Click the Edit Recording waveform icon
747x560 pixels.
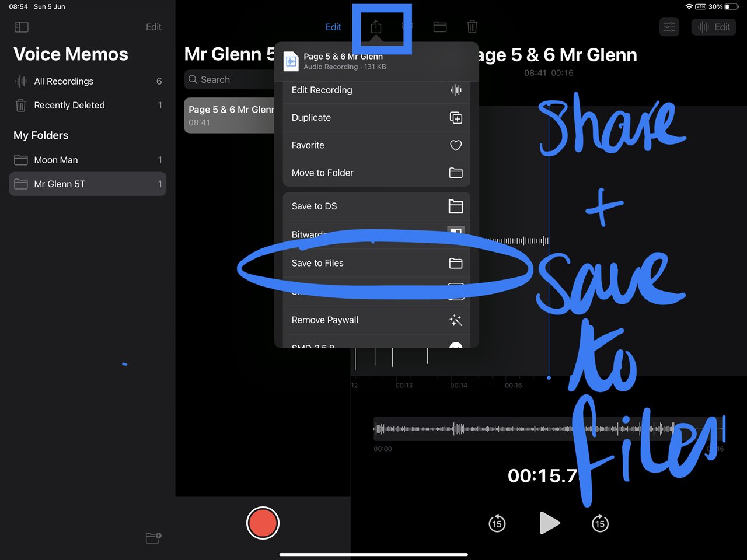click(x=456, y=90)
